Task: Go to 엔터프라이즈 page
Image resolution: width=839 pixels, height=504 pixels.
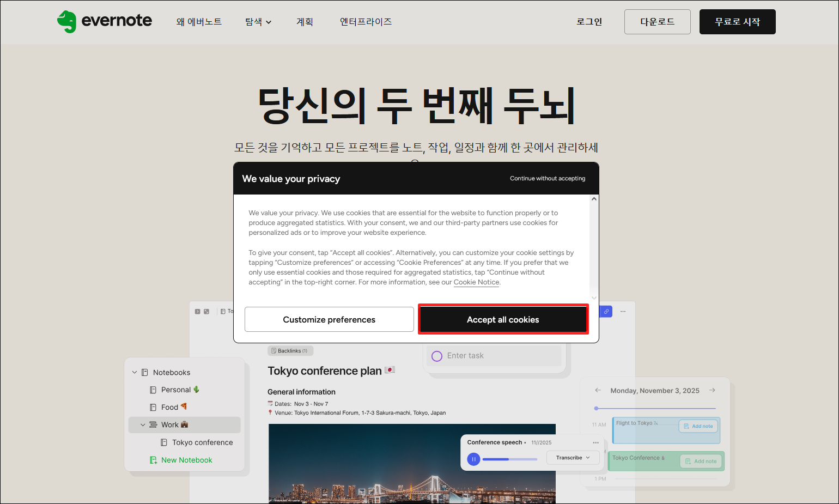Action: (x=366, y=22)
